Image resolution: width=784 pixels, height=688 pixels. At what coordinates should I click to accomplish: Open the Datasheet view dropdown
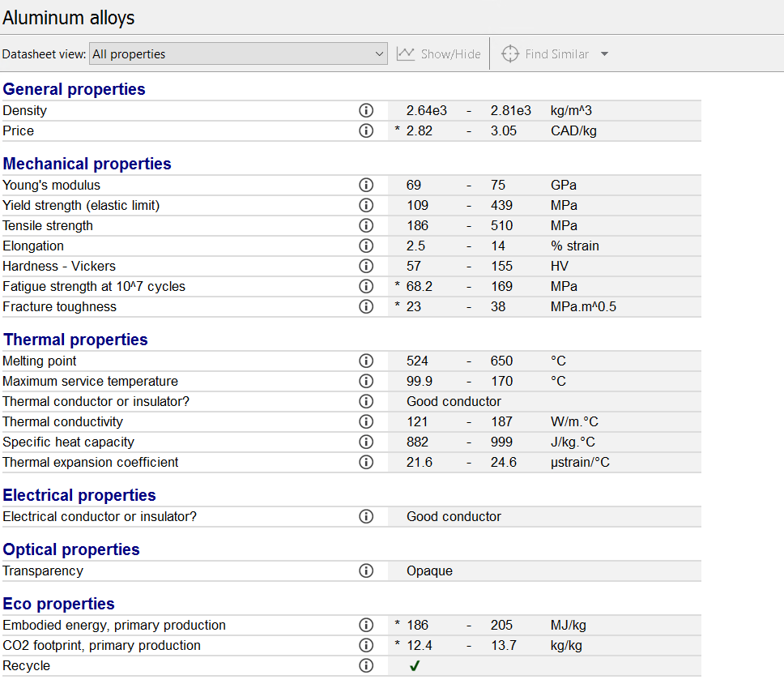(x=239, y=53)
